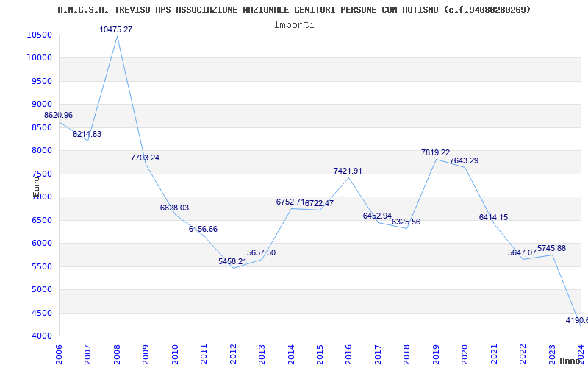
Task: Click the 'Importi' subtitle
Action: point(294,25)
